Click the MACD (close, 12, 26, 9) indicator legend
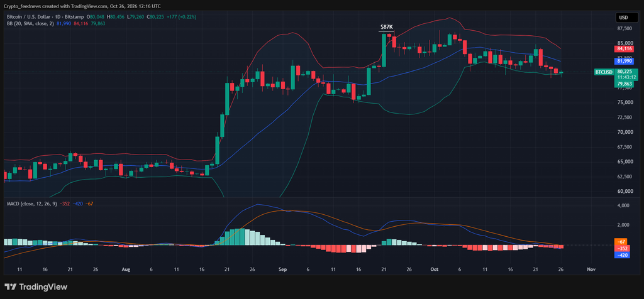Image resolution: width=644 pixels, height=299 pixels. point(31,204)
